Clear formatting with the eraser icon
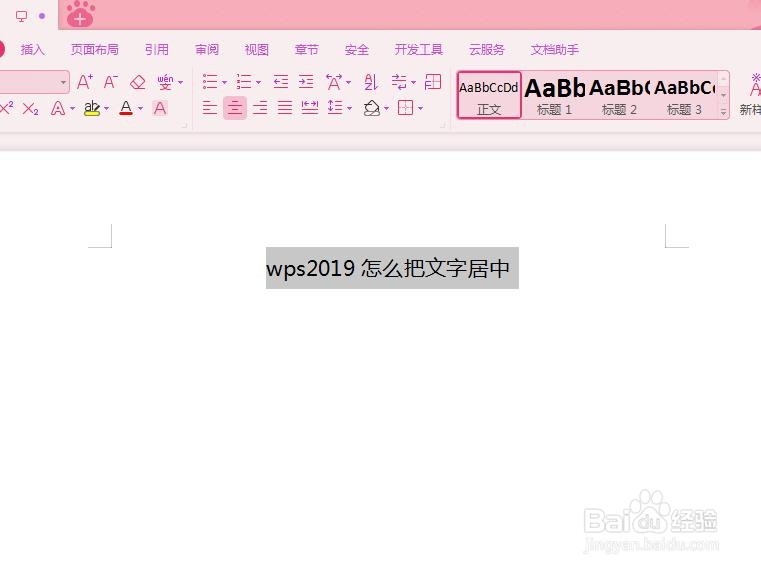Screen dimensions: 761x571 coord(138,82)
